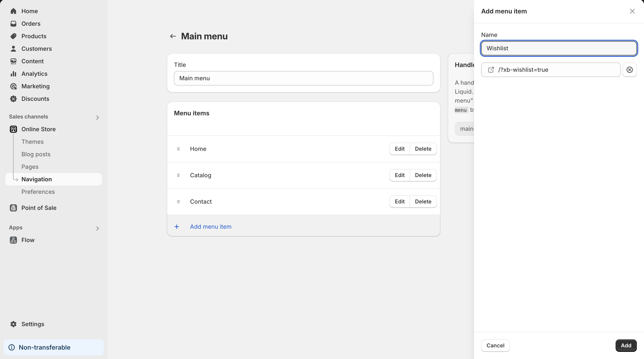Open the Analytics section label
The height and width of the screenshot is (359, 644).
click(34, 74)
